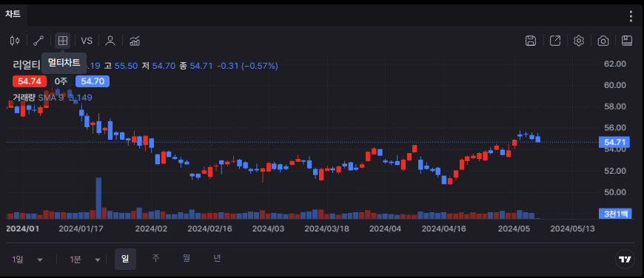644x278 pixels.
Task: Click the 54.71 current price label on axis
Action: [x=614, y=142]
